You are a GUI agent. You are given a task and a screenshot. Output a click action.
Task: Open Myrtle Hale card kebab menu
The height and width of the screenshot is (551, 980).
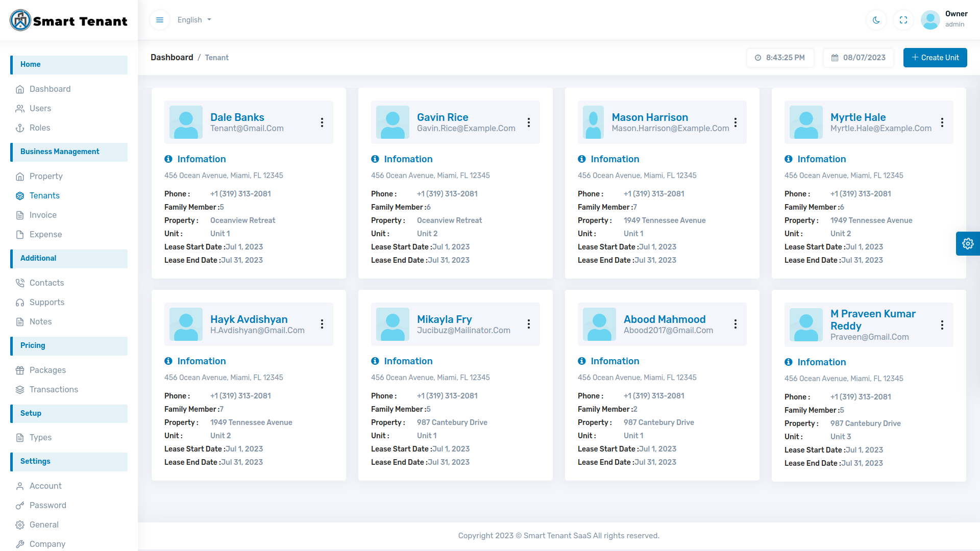point(942,122)
